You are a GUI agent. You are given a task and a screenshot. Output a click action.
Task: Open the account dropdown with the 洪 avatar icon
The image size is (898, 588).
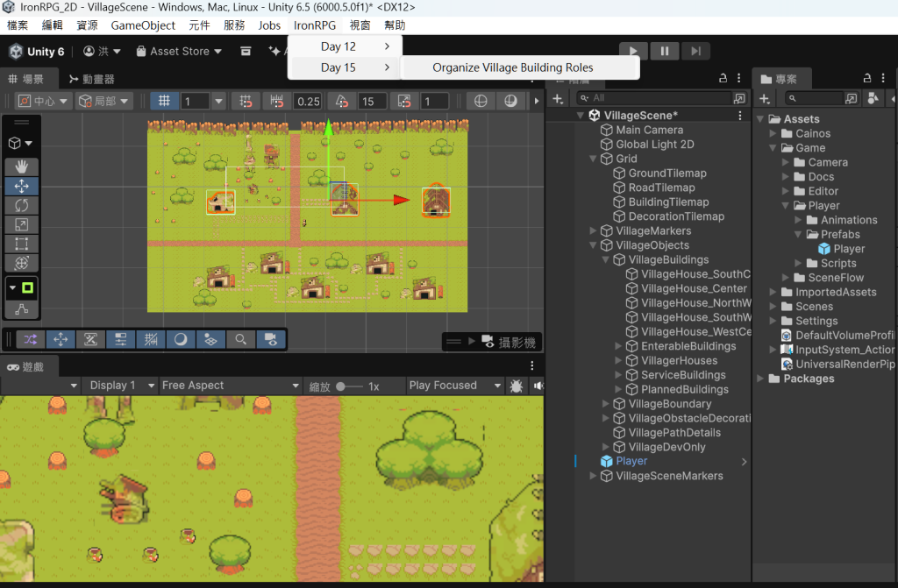(102, 52)
